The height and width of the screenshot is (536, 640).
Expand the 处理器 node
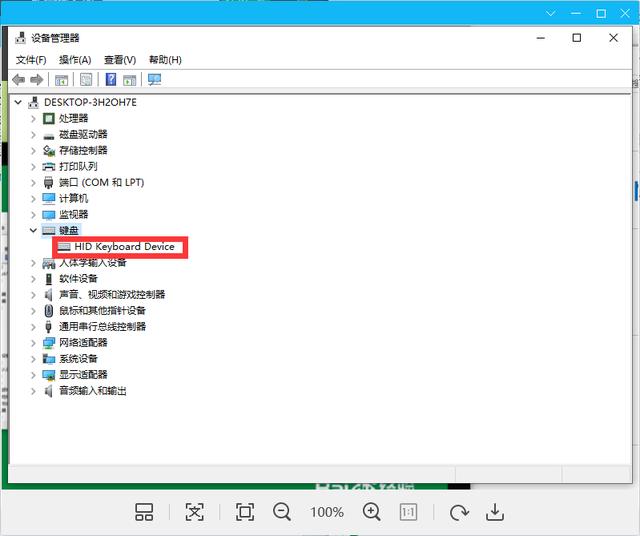(33, 119)
